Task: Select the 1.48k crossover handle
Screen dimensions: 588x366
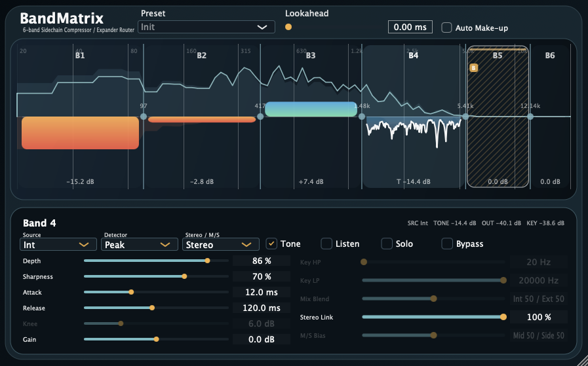Action: tap(362, 117)
